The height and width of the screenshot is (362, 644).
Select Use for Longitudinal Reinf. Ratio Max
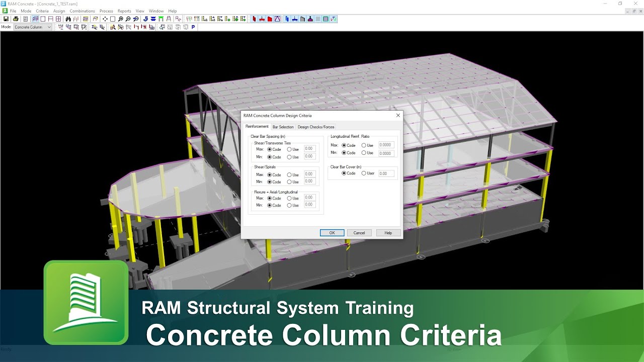coord(367,145)
